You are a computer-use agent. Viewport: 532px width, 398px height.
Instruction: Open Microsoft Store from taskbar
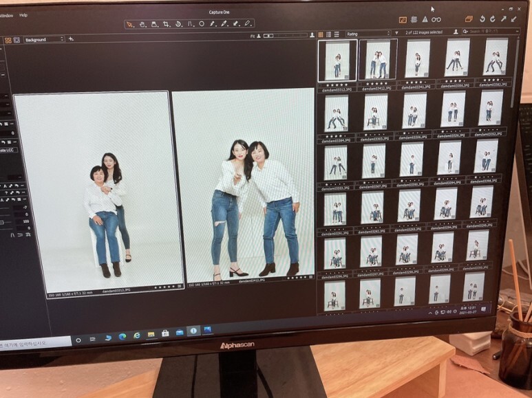pos(165,333)
